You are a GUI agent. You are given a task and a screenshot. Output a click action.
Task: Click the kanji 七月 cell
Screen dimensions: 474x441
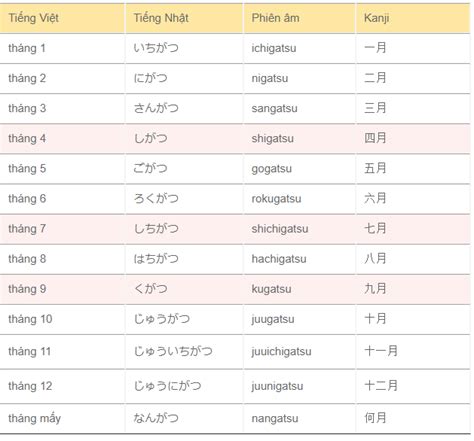click(413, 229)
